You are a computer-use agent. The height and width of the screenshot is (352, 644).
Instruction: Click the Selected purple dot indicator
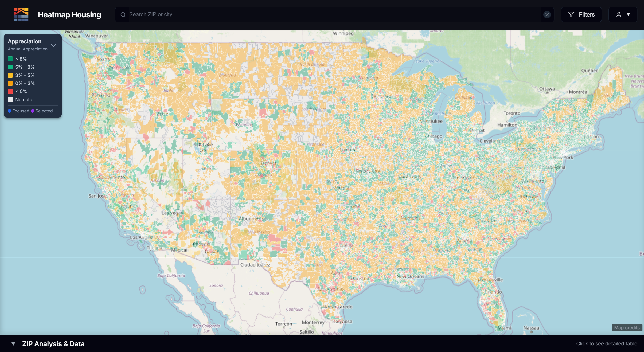pyautogui.click(x=32, y=111)
